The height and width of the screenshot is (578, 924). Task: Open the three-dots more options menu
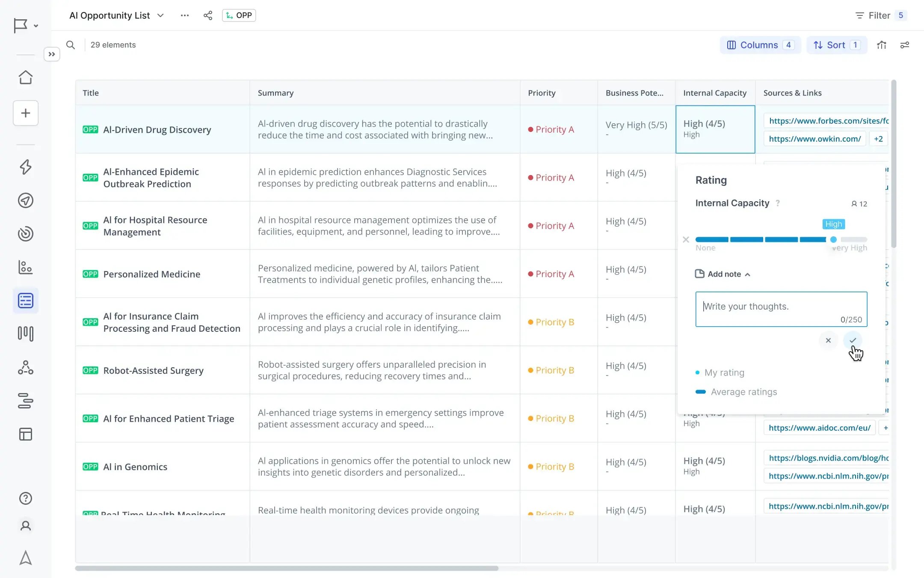pos(185,15)
